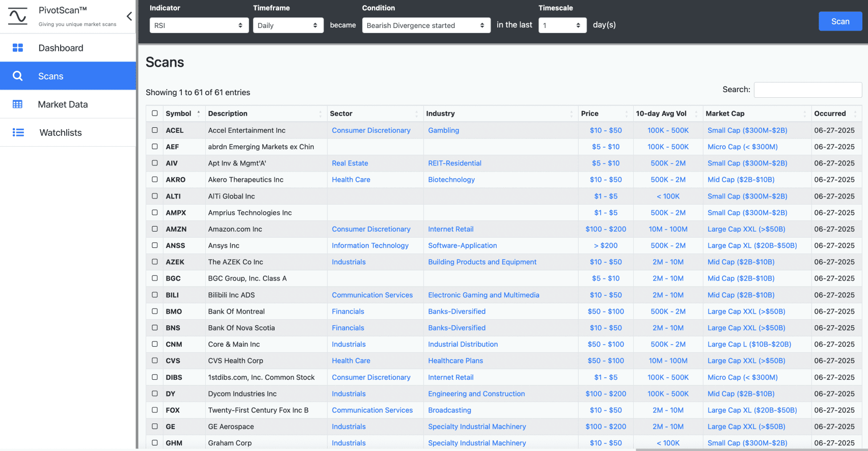Run the scan with the Scan button
This screenshot has height=451, width=868.
coord(840,21)
